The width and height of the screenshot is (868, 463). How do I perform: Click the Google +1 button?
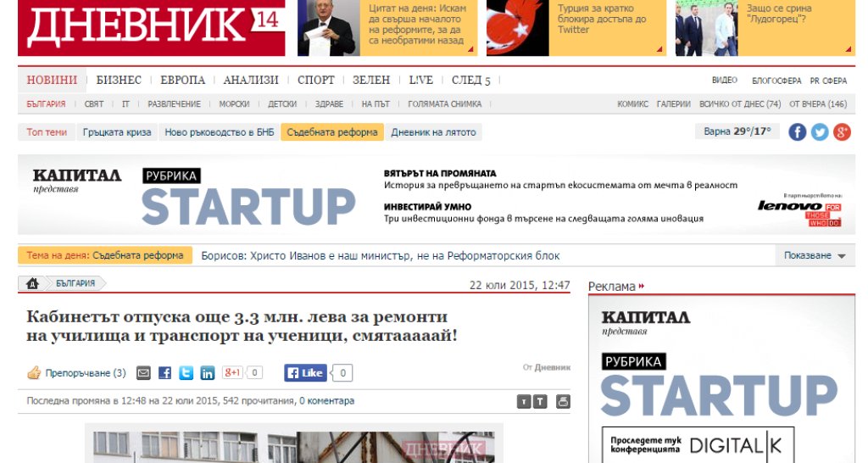(232, 372)
